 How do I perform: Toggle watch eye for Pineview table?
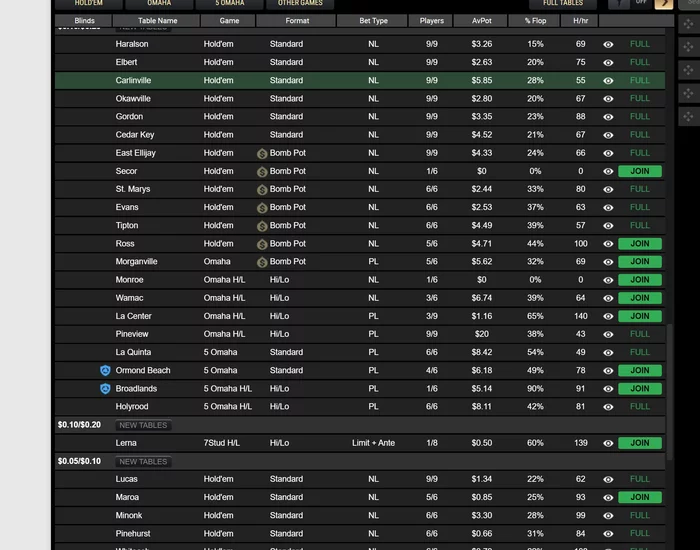(608, 334)
